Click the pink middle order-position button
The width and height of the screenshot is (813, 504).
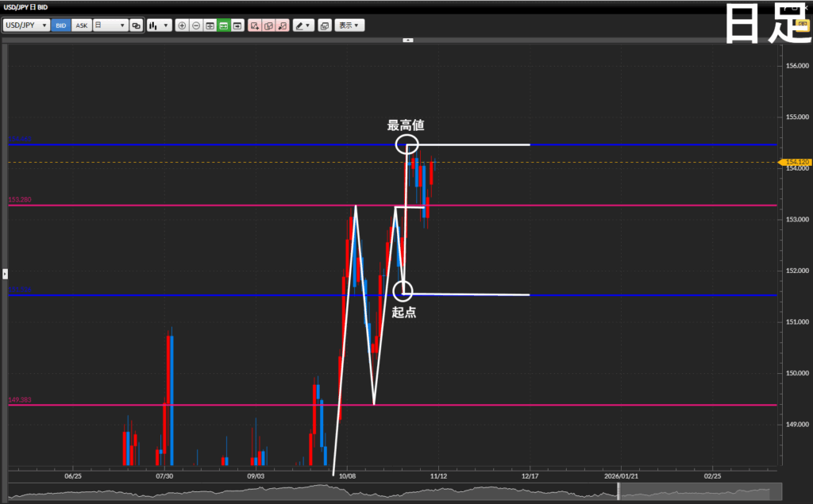(268, 25)
